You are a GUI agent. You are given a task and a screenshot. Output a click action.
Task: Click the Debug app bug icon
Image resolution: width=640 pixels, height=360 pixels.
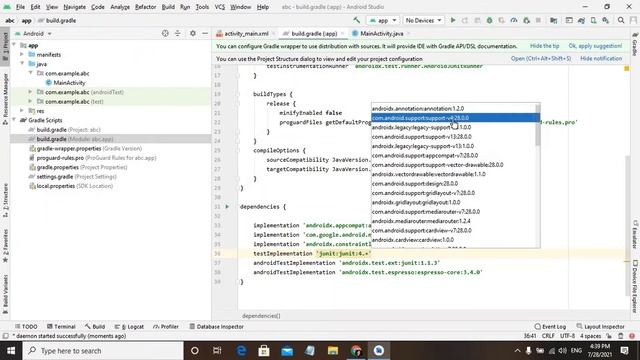489,20
